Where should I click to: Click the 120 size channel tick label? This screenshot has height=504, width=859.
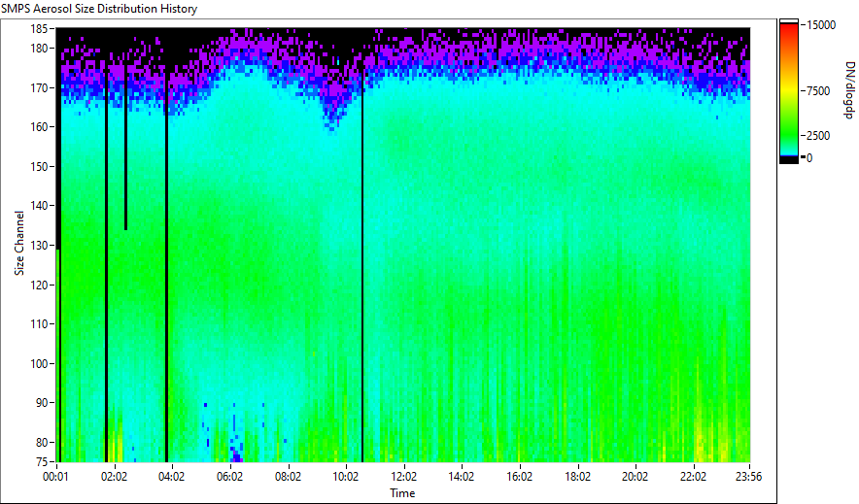39,286
